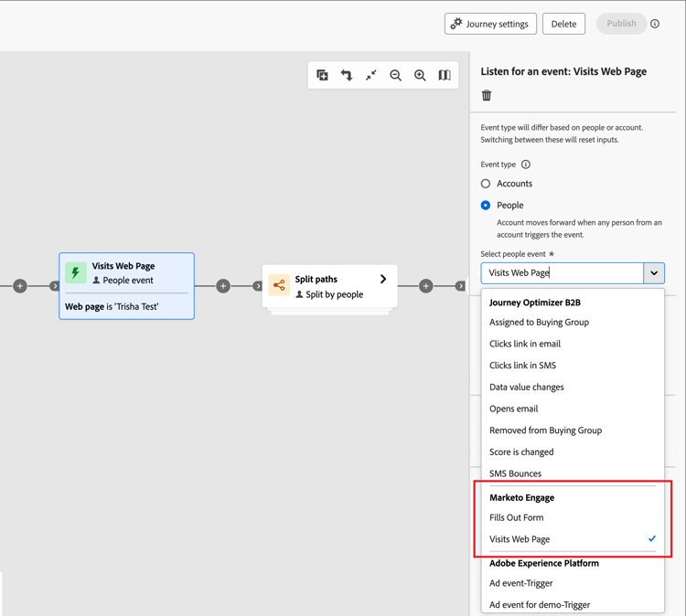
Task: Click the fit to screen collapse icon
Action: pyautogui.click(x=371, y=76)
